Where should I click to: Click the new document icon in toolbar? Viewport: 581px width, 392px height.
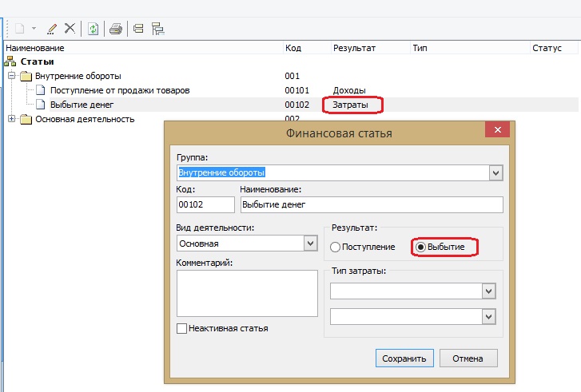19,29
